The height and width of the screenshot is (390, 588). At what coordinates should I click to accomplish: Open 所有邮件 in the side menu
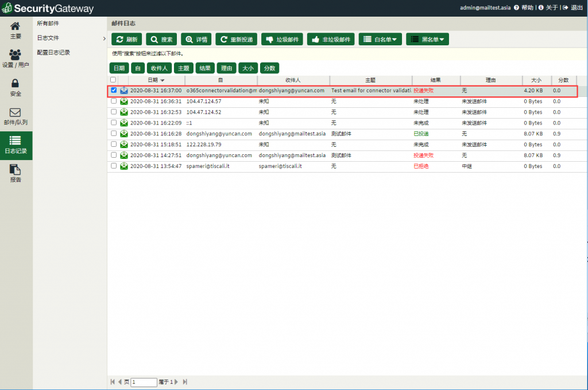point(48,23)
